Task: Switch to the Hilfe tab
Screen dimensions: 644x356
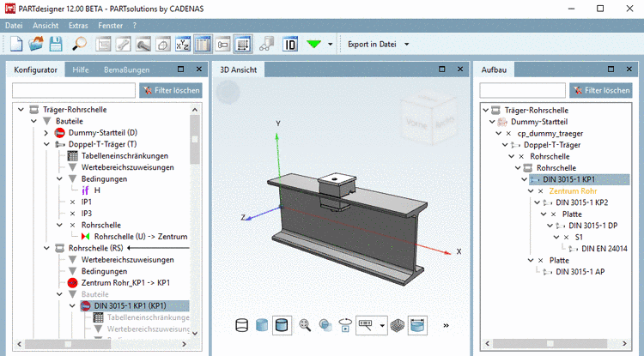Action: (81, 69)
